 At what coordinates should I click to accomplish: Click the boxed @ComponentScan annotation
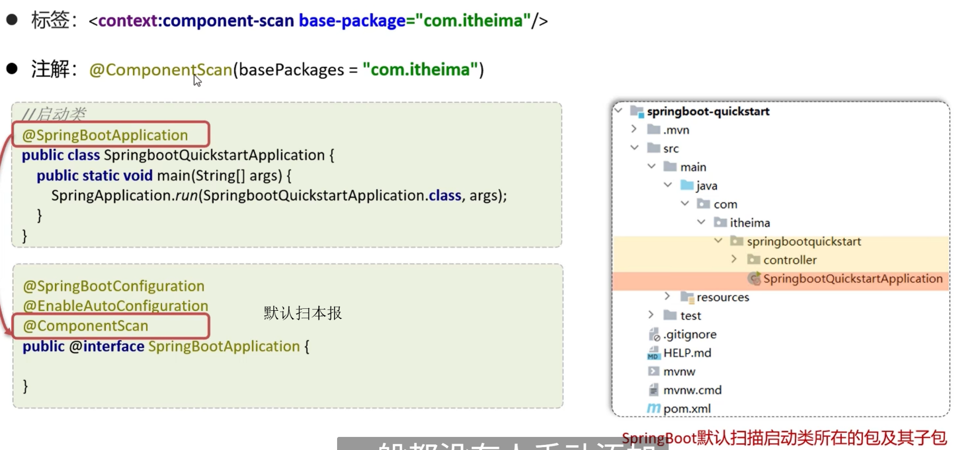click(111, 326)
